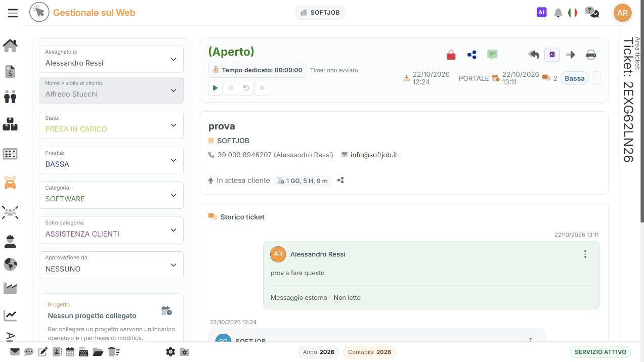644x362 pixels.
Task: Click the project calendar clock icon
Action: [x=166, y=310]
